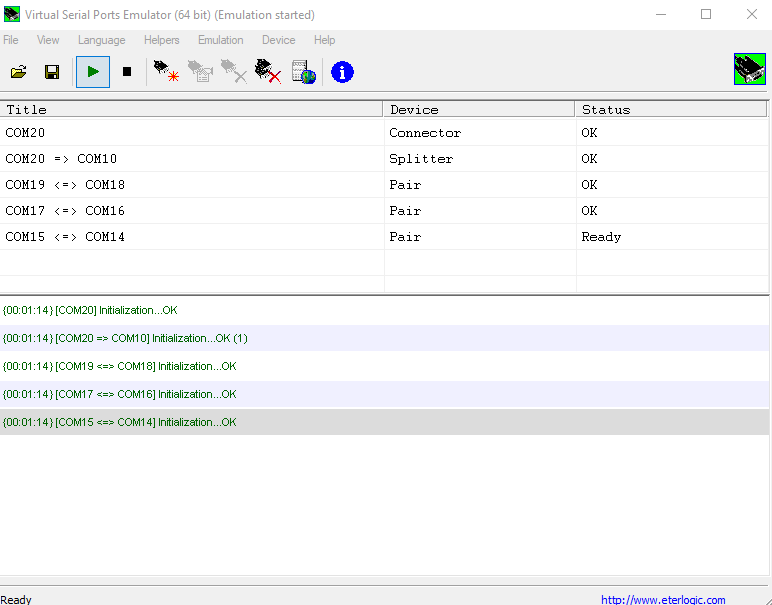Select the COM20 Connector row title
Image resolution: width=772 pixels, height=605 pixels.
click(x=25, y=133)
